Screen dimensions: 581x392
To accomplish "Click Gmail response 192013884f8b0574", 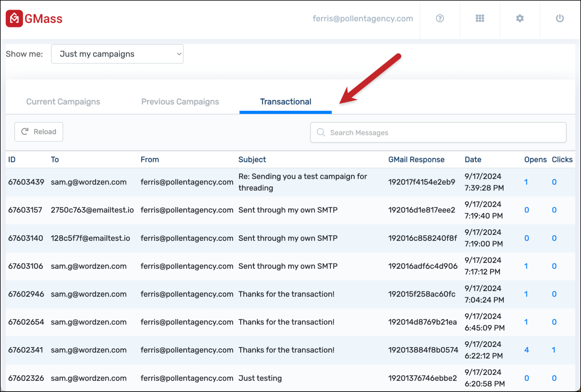I will (423, 350).
